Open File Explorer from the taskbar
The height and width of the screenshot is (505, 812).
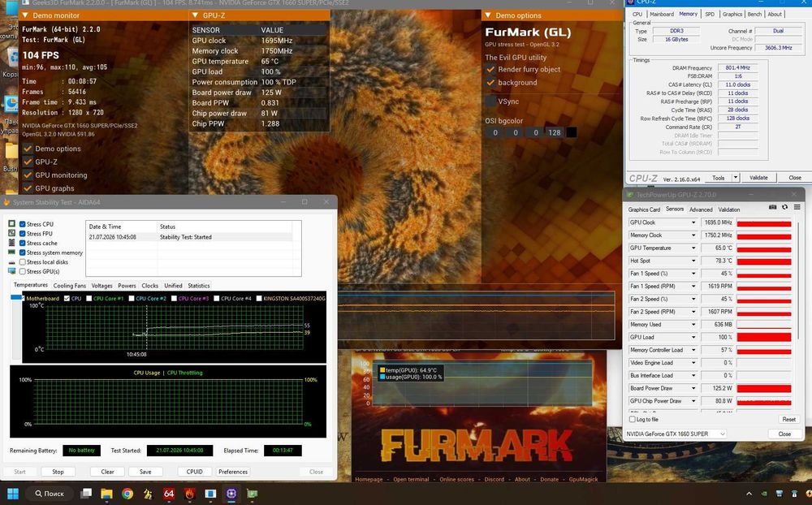[106, 494]
